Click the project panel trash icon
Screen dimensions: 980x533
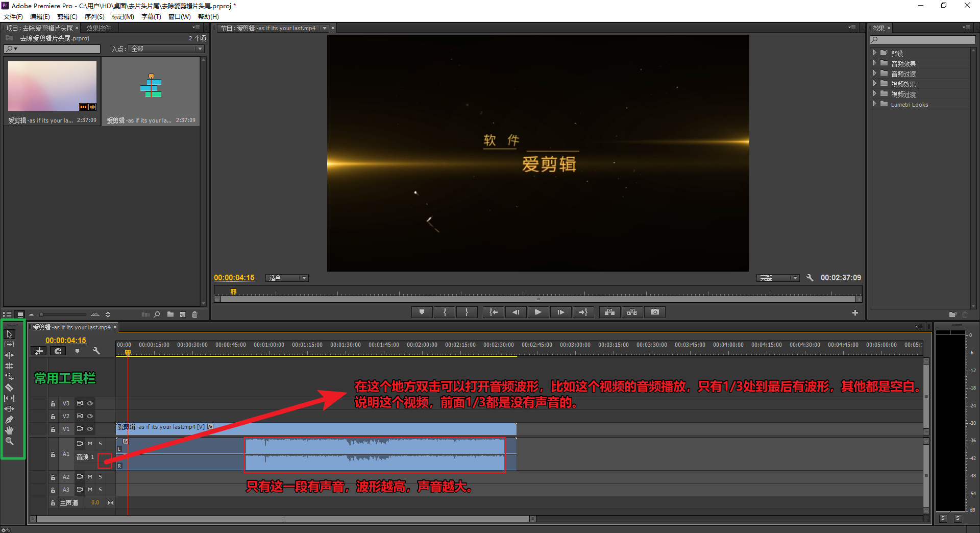(195, 314)
